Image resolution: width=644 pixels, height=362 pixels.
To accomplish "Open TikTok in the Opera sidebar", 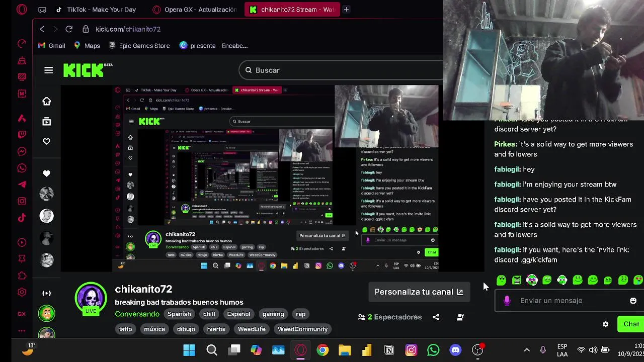I will (22, 218).
